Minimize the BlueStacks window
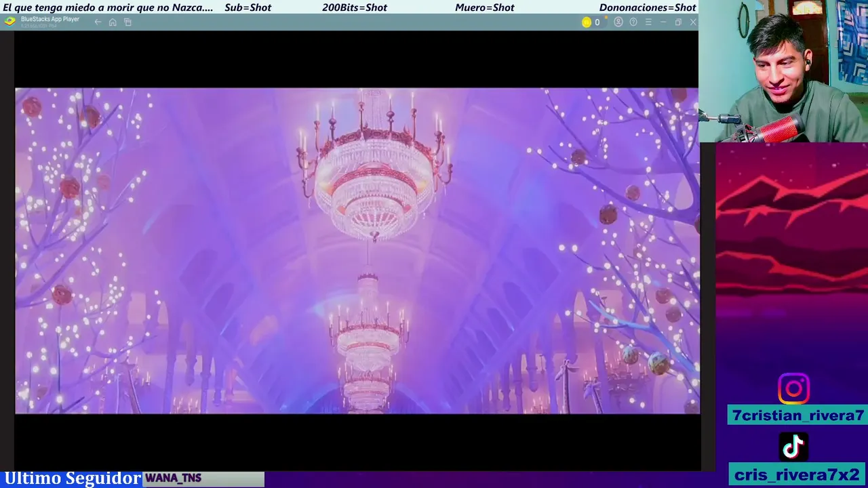Screen dimensions: 868x488 (x=663, y=22)
